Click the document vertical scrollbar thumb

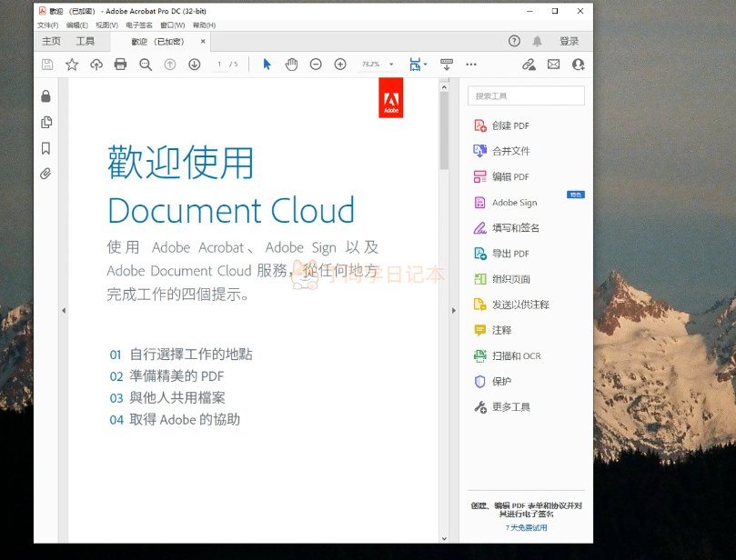point(444,132)
